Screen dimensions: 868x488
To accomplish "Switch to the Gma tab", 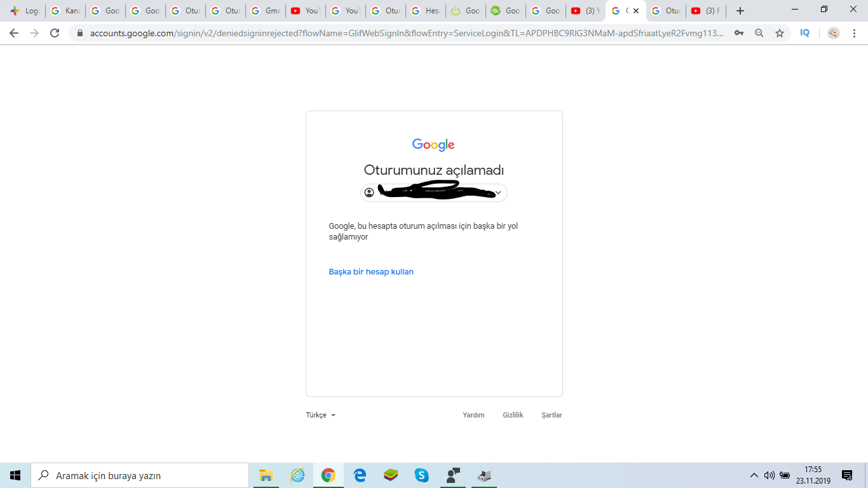I will click(266, 11).
